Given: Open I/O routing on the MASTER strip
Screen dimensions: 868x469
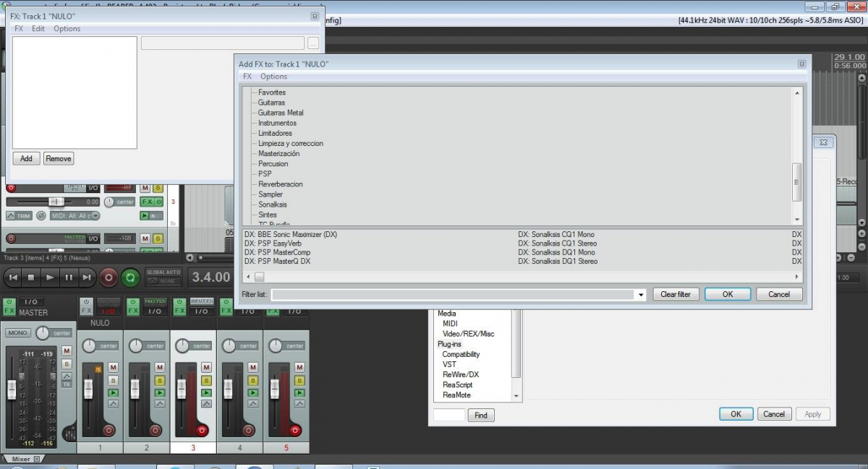Looking at the screenshot, I should coord(31,302).
